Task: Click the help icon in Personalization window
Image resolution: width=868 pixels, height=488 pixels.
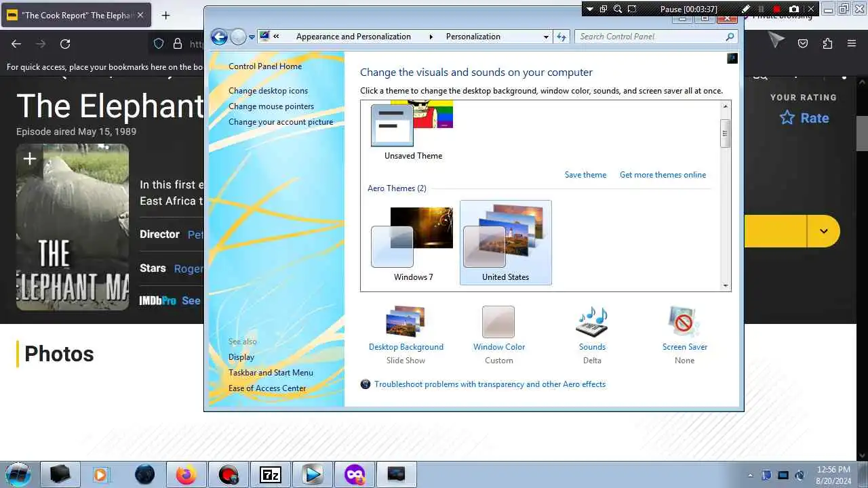Action: coord(732,59)
